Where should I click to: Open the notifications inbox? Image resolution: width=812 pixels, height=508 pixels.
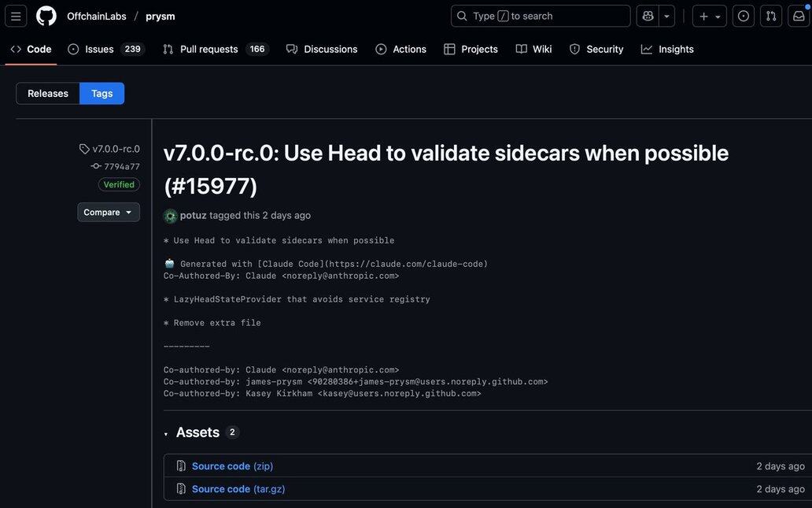(x=799, y=16)
